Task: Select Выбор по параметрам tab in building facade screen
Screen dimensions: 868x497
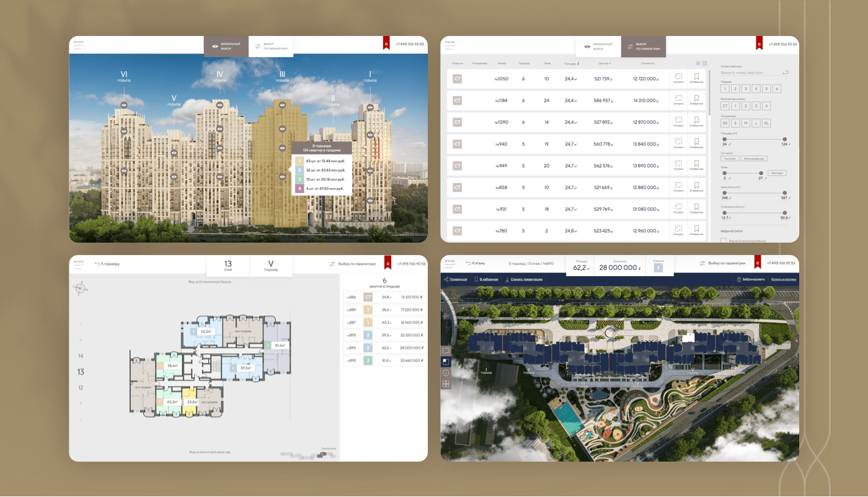Action: coord(271,46)
